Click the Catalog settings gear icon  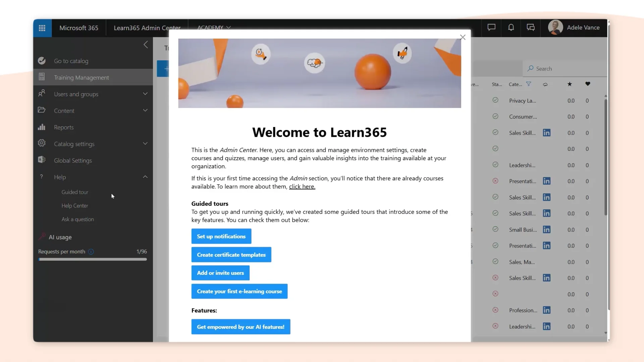[42, 143]
